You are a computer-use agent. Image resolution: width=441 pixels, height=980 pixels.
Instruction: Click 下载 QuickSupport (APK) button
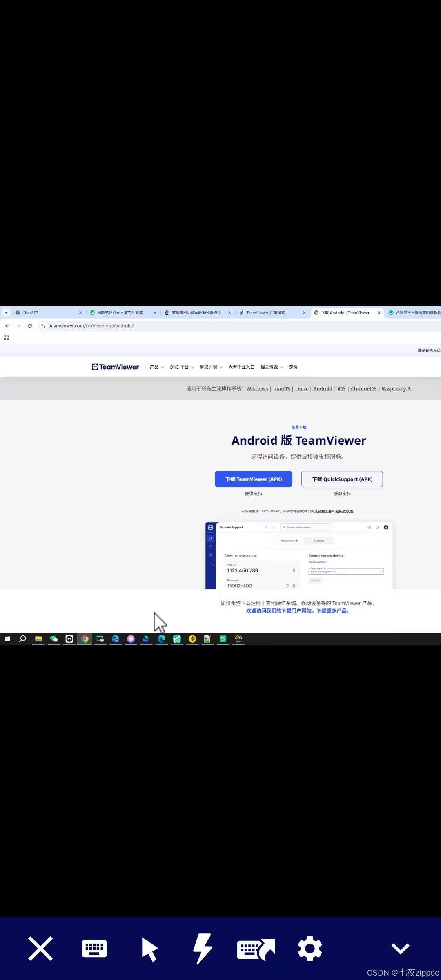[342, 479]
